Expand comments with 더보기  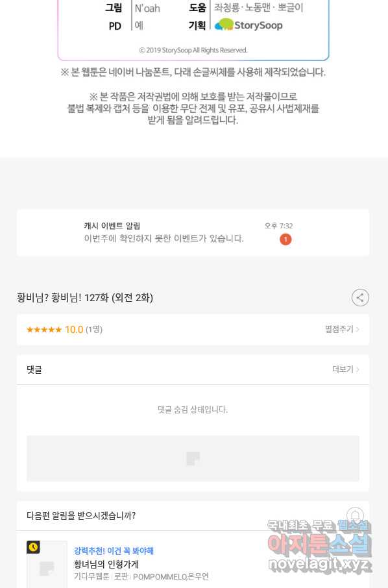[346, 369]
